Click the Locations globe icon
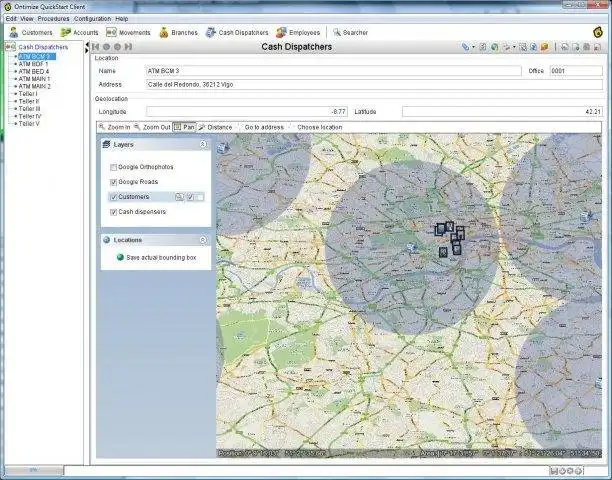The image size is (612, 480). click(106, 240)
